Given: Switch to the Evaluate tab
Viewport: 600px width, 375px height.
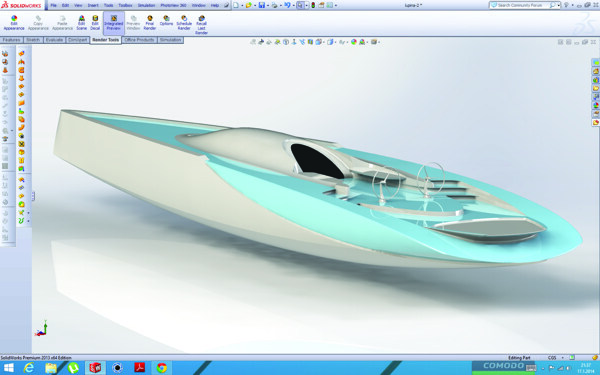Looking at the screenshot, I should [54, 40].
